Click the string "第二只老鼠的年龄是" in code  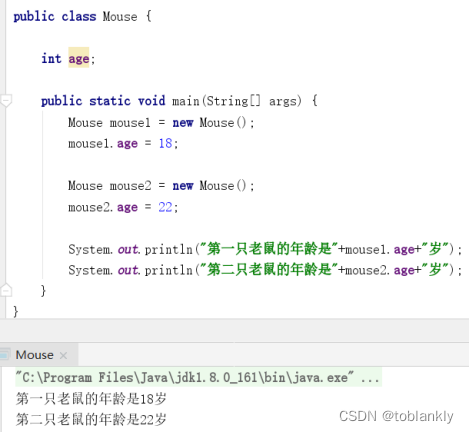pos(269,270)
